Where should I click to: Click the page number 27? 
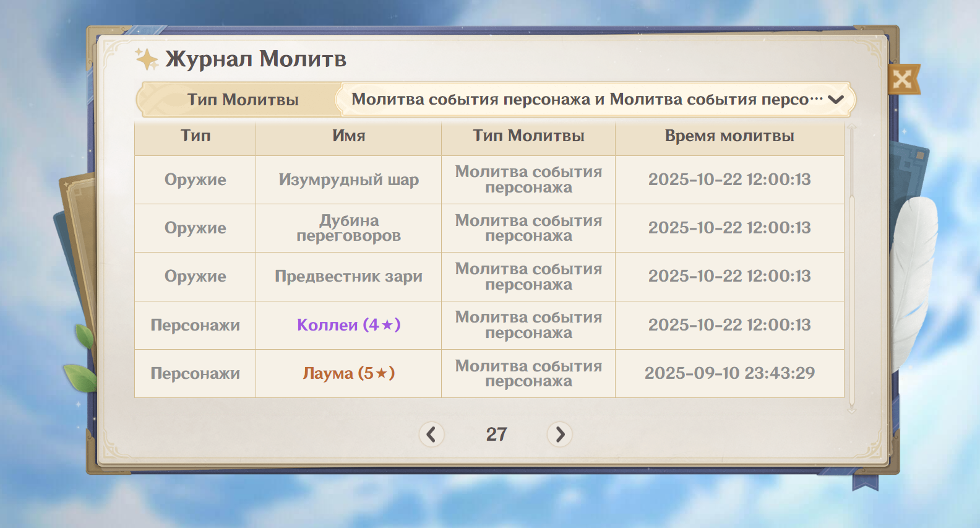pos(496,435)
